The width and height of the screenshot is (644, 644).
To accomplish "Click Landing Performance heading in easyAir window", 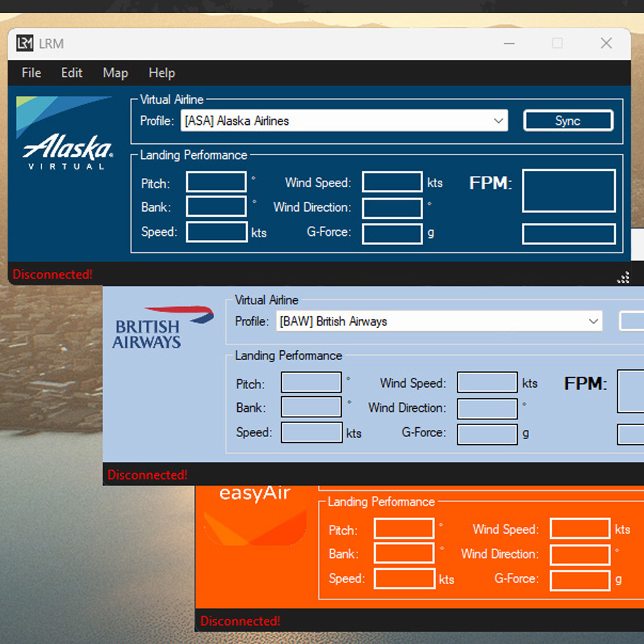I will [x=381, y=501].
